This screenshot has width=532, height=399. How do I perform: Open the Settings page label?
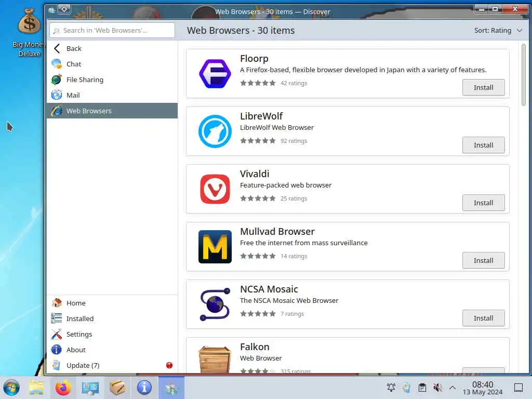tap(79, 334)
